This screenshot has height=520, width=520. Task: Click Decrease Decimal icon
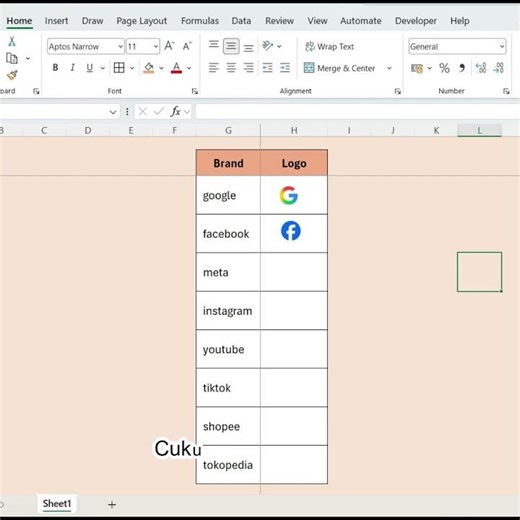pyautogui.click(x=498, y=68)
